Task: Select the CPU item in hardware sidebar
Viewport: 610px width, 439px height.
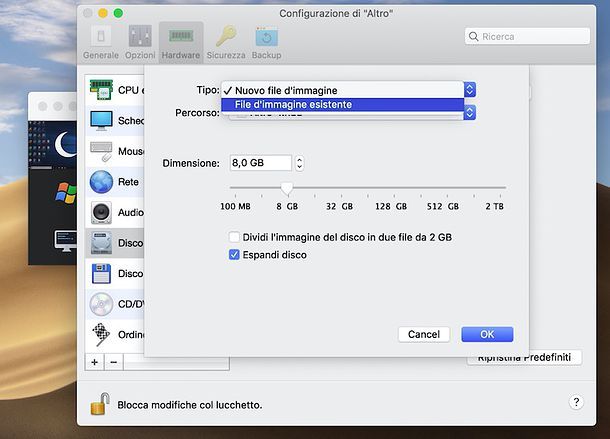Action: click(113, 90)
